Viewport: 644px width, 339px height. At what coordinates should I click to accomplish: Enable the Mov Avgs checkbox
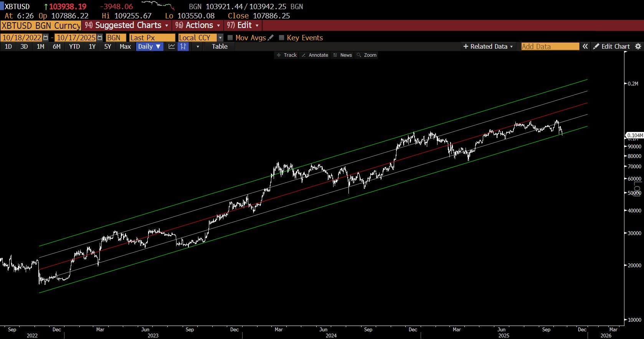(x=230, y=38)
